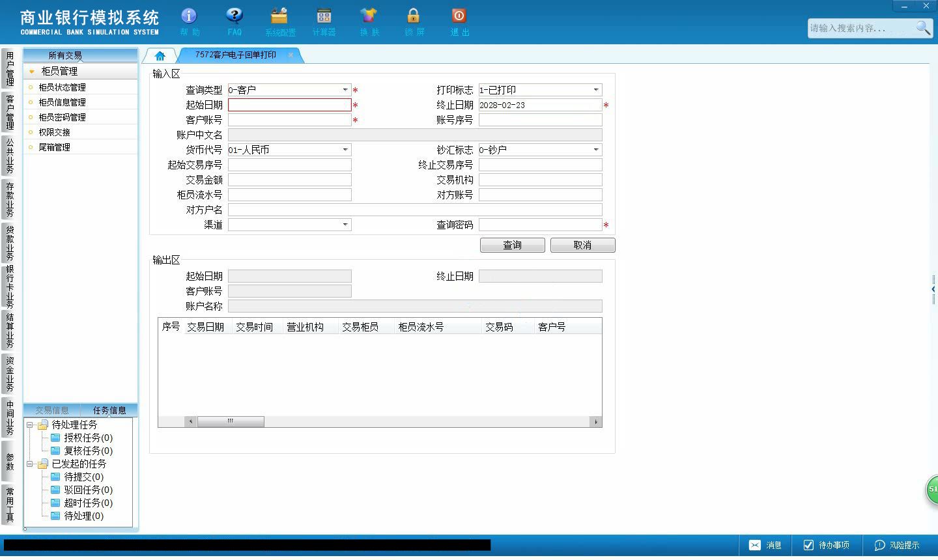
Task: Collapse the 已发起的任务 tree node
Action: pos(29,464)
